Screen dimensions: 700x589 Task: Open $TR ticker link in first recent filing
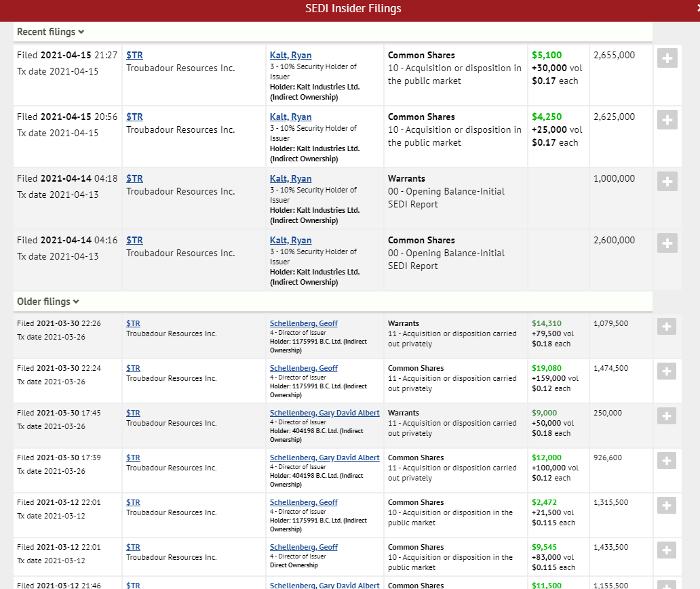(x=134, y=56)
